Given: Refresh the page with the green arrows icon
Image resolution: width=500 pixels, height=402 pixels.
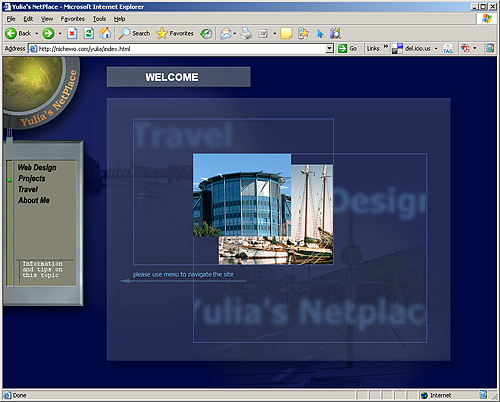Looking at the screenshot, I should click(89, 33).
